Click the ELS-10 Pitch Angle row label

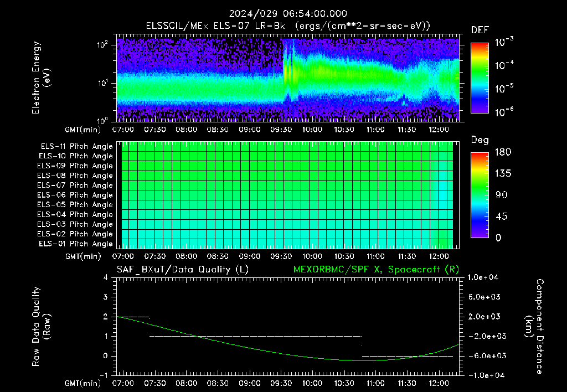point(76,156)
